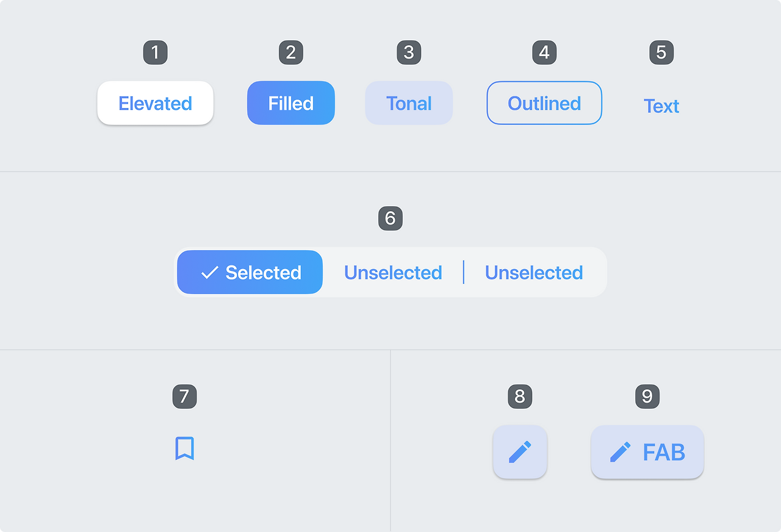Click the number 3 badge above Tonal

[409, 52]
